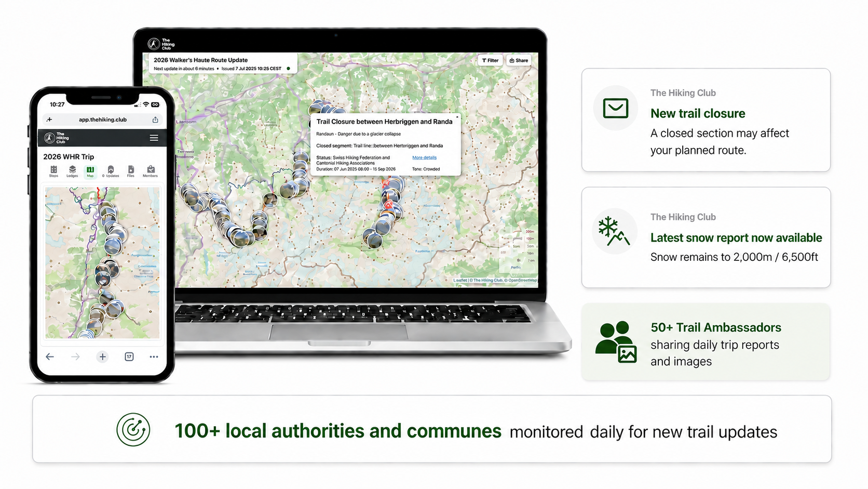This screenshot has height=489, width=868.
Task: Click the Share button on laptop map
Action: pyautogui.click(x=519, y=60)
